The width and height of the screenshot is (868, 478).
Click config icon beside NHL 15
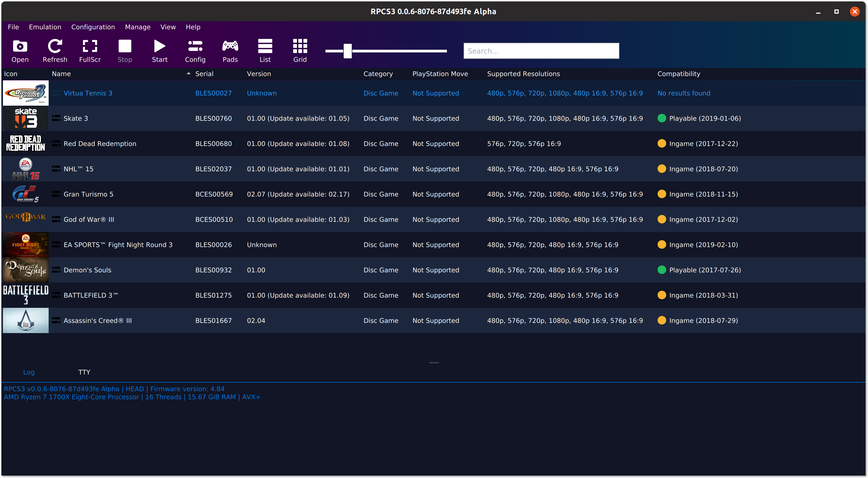point(56,169)
